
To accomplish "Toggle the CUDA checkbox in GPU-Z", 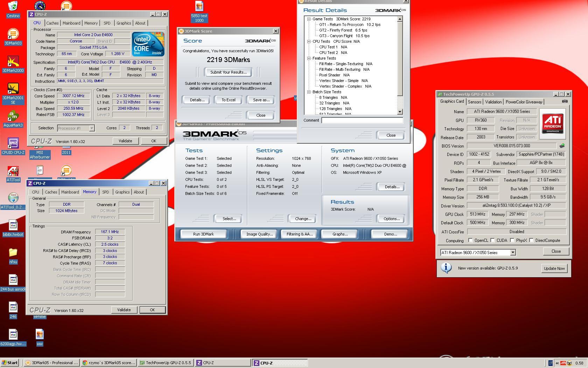I will [492, 240].
